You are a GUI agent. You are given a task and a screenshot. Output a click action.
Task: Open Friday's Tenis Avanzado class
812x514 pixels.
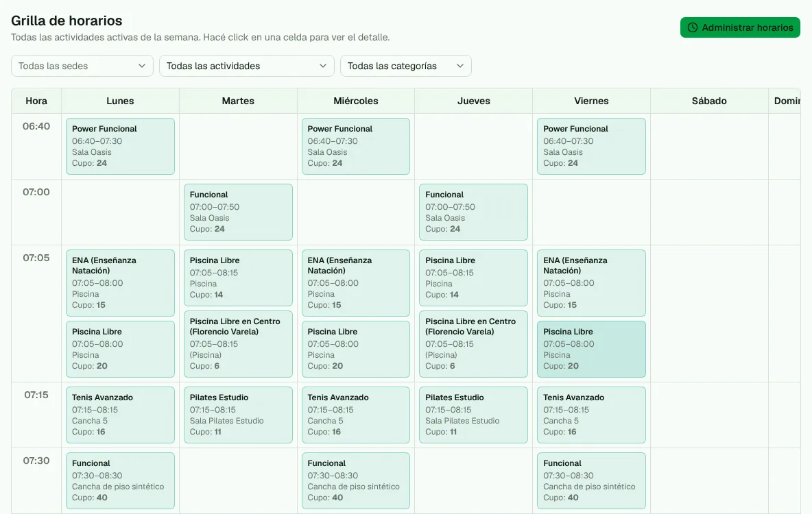(591, 415)
